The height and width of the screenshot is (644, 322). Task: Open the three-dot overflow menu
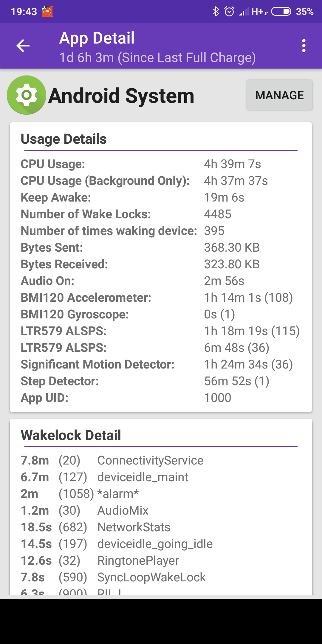pos(304,46)
